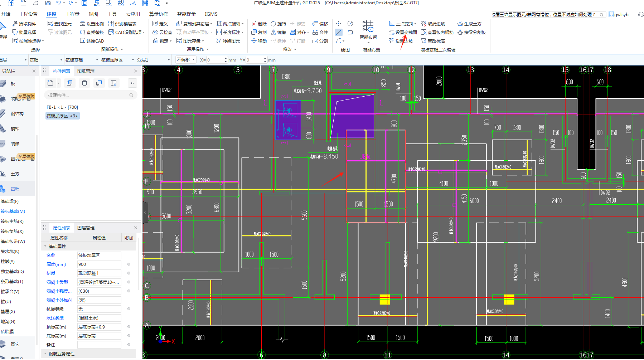Select the 云检查 cloud check icon

coord(155,32)
